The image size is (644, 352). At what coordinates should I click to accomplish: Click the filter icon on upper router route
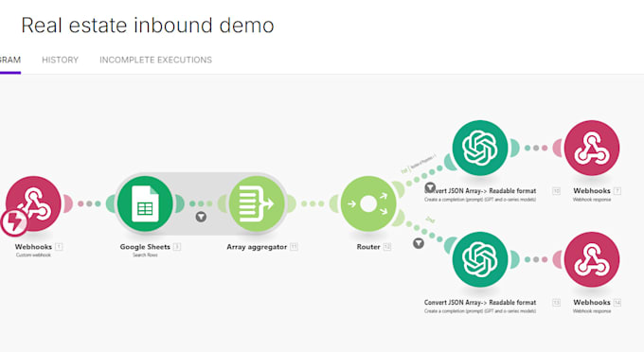tap(430, 187)
